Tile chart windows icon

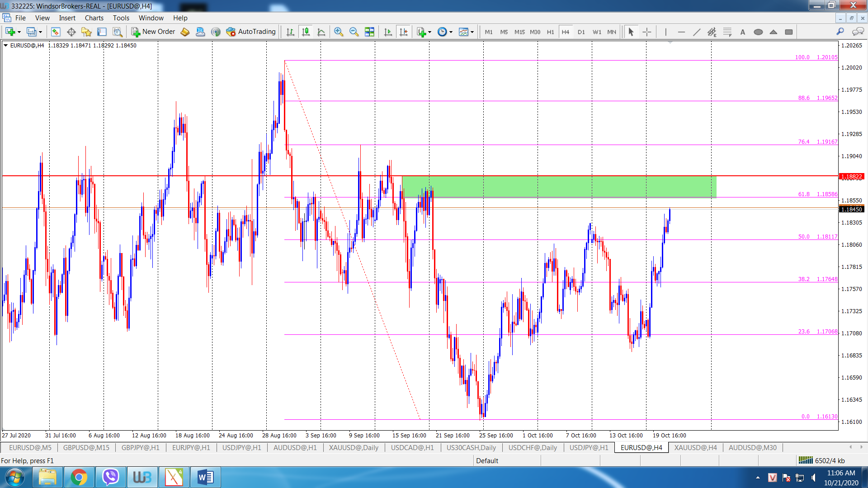369,32
